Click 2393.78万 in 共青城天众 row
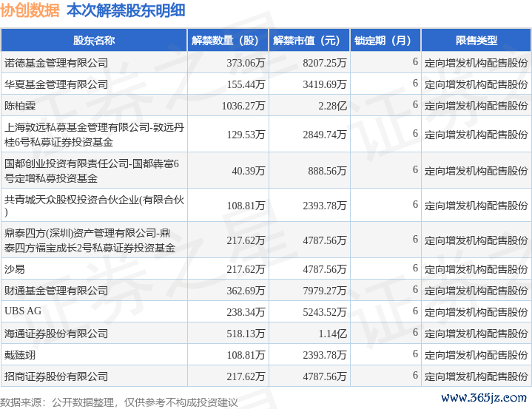Screen dimensions: 532x409 pyautogui.click(x=325, y=206)
